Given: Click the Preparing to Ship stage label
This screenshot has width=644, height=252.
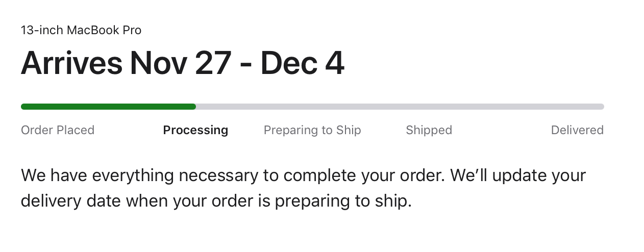Looking at the screenshot, I should click(312, 130).
